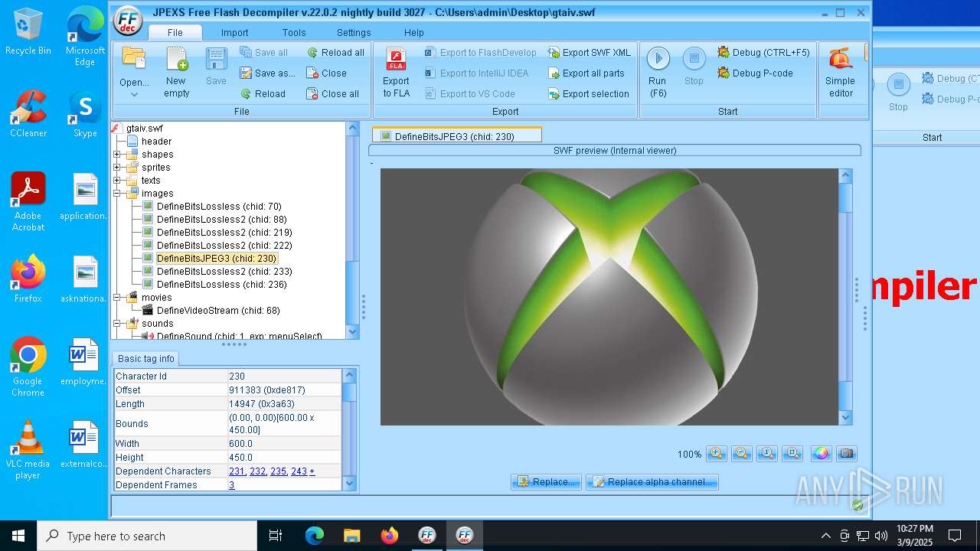Click the tag tree vertical scrollbar
The width and height of the screenshot is (980, 551).
[x=352, y=229]
